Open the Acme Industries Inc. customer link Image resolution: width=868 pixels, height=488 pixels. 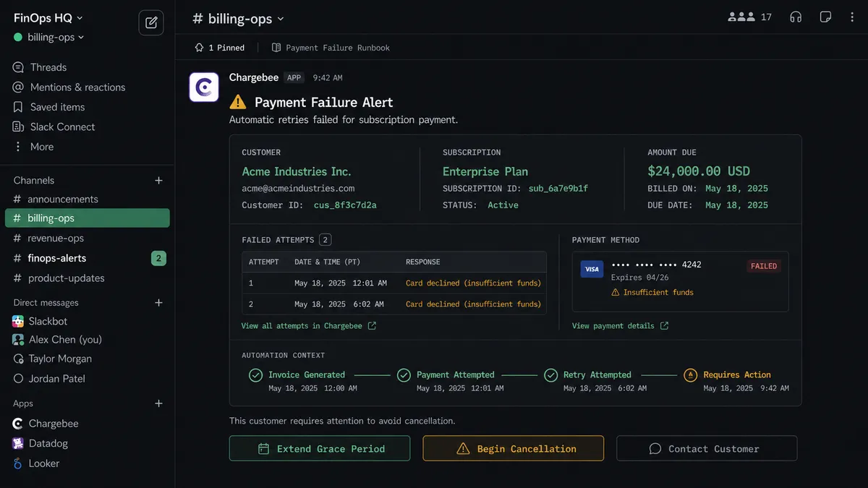(297, 171)
